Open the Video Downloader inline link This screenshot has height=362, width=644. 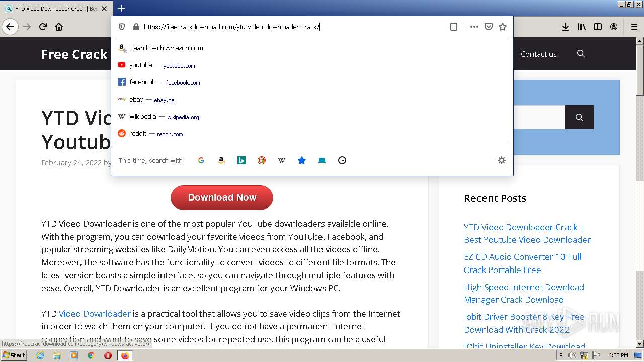[x=95, y=314]
